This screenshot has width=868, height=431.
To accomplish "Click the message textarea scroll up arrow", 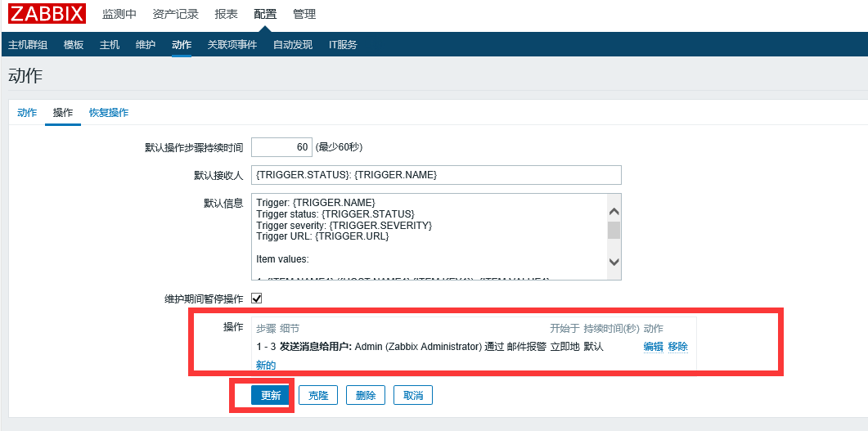I will coord(614,212).
